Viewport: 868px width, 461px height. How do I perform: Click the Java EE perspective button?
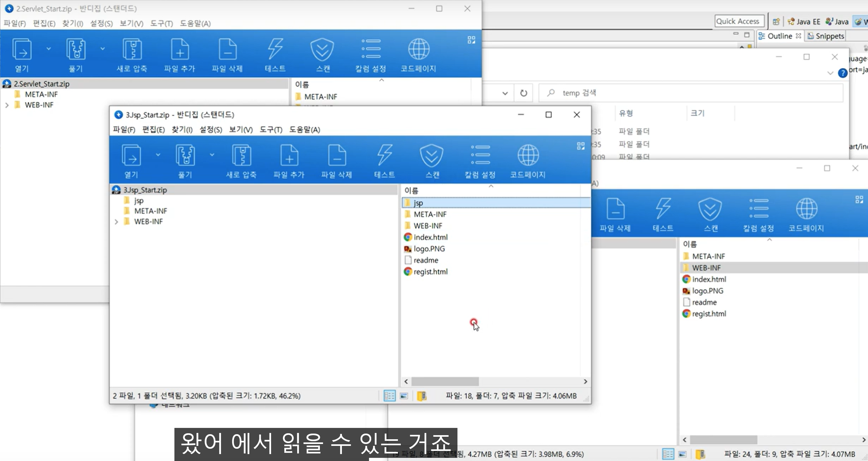pos(804,21)
